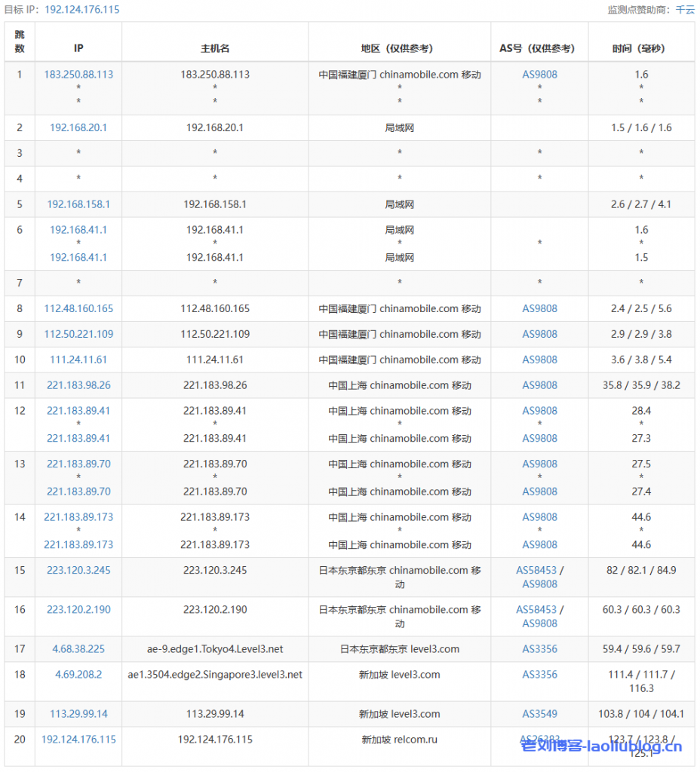Click IP link 223.120.3.245 in hop 15
This screenshot has height=772, width=700.
[x=78, y=571]
